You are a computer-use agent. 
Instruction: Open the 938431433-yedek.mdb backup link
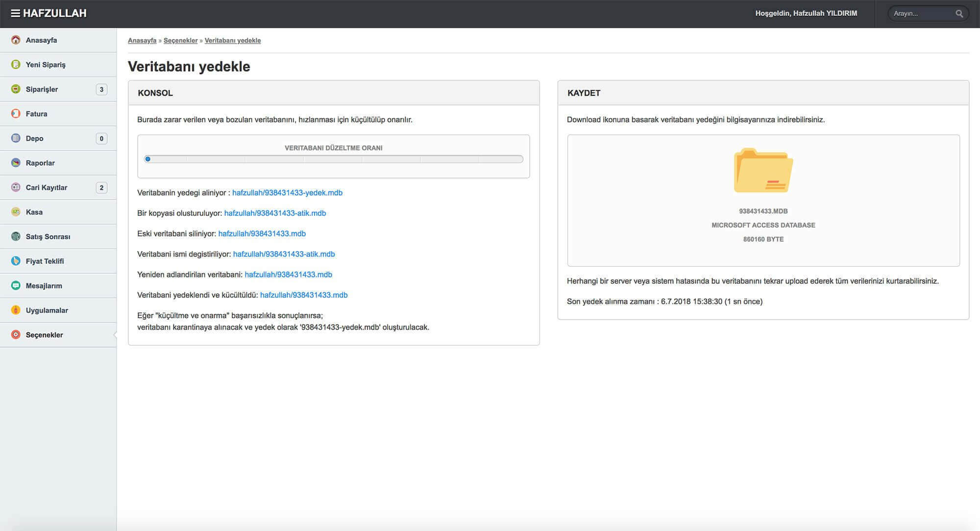[x=287, y=193]
